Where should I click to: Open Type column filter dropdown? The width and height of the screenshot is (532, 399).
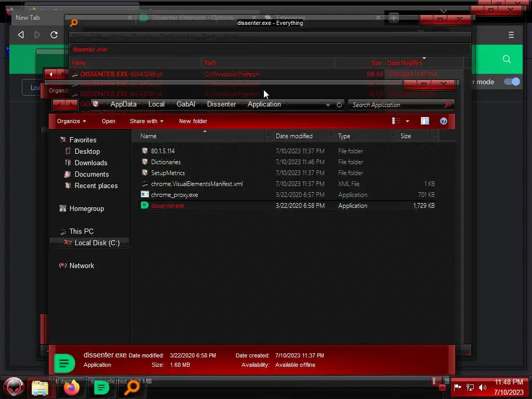pyautogui.click(x=393, y=136)
